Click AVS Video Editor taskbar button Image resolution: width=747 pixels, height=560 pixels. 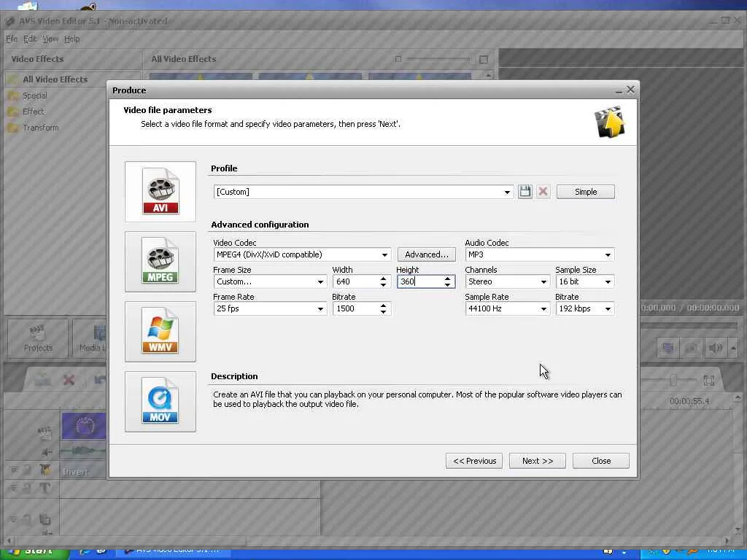point(174,551)
